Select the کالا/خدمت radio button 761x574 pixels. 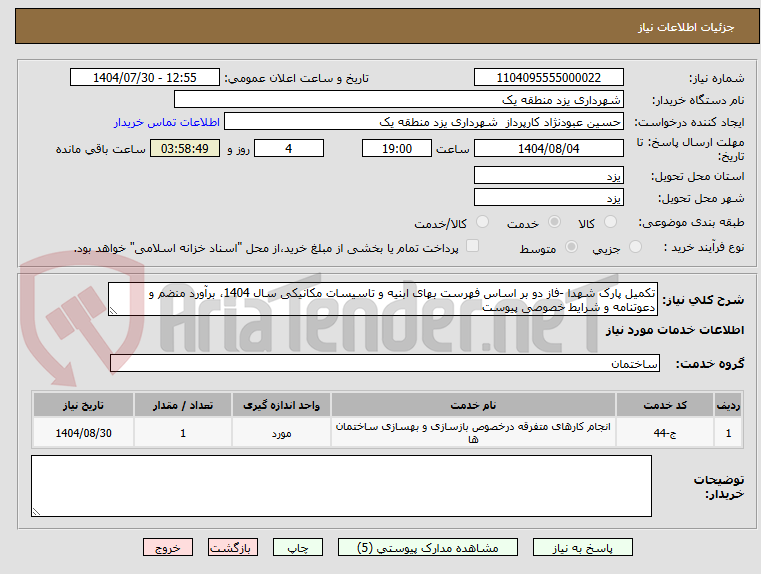tap(482, 222)
